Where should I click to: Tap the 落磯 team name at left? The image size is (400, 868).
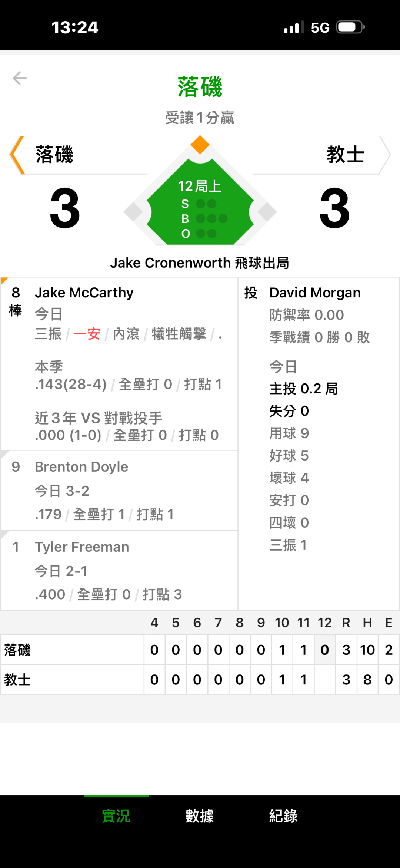54,155
